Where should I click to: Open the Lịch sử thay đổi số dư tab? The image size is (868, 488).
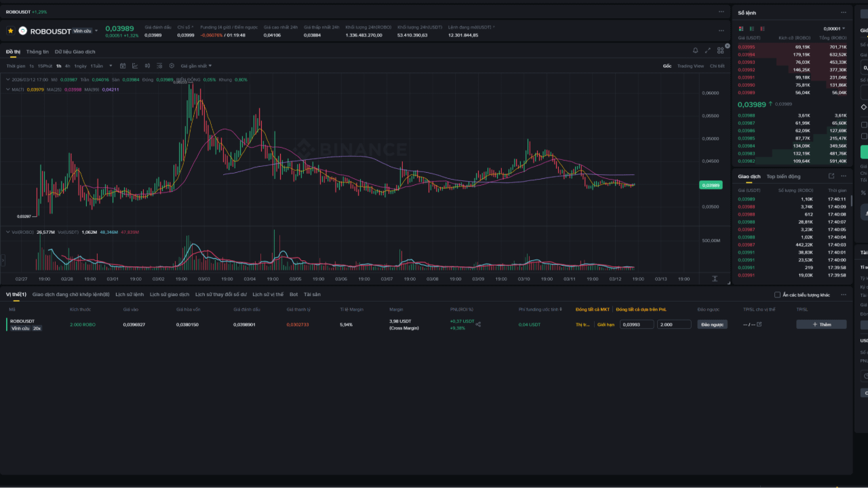tap(221, 294)
